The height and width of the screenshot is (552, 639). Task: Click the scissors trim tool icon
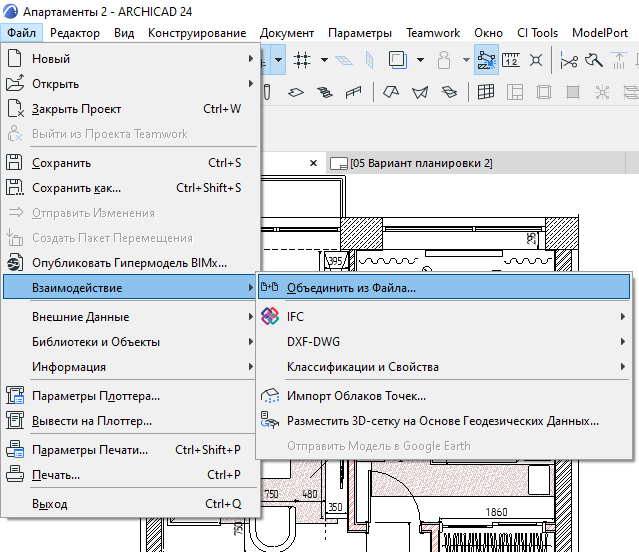(x=568, y=61)
